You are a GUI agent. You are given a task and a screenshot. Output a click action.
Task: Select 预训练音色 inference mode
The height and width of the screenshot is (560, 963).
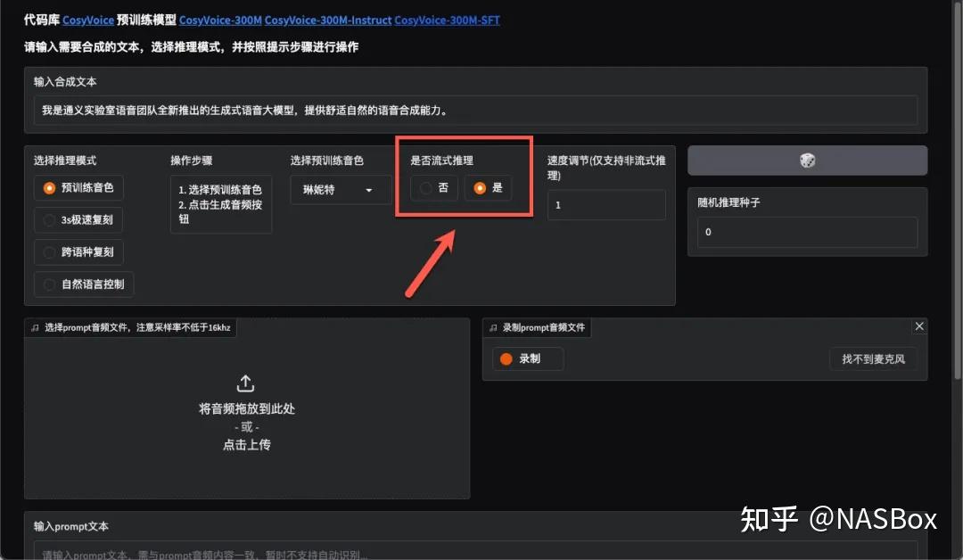coord(50,188)
